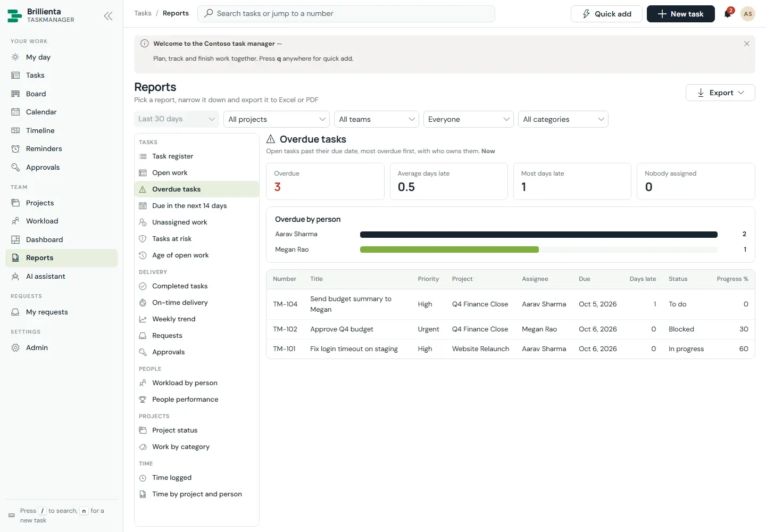Select Weekly trend report

(197, 319)
